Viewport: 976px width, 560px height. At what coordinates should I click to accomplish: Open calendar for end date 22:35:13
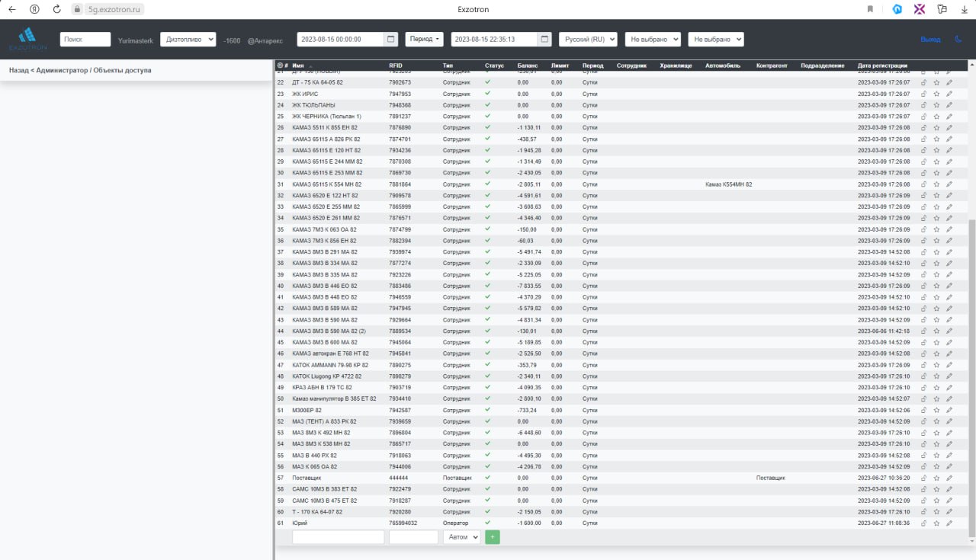click(x=544, y=39)
